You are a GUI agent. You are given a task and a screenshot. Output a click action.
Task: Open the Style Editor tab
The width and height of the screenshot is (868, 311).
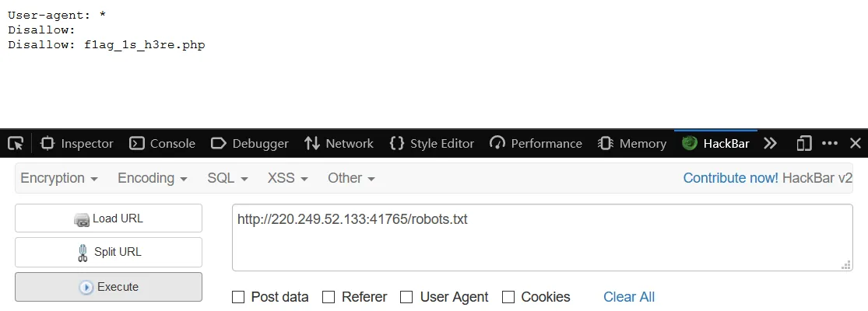click(x=432, y=144)
